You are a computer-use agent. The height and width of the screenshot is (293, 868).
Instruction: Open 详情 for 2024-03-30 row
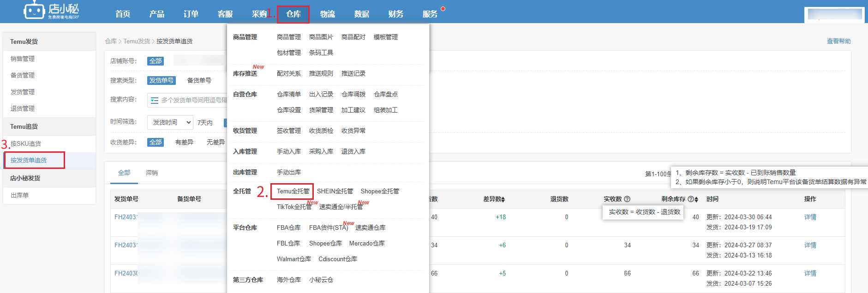[x=810, y=217]
